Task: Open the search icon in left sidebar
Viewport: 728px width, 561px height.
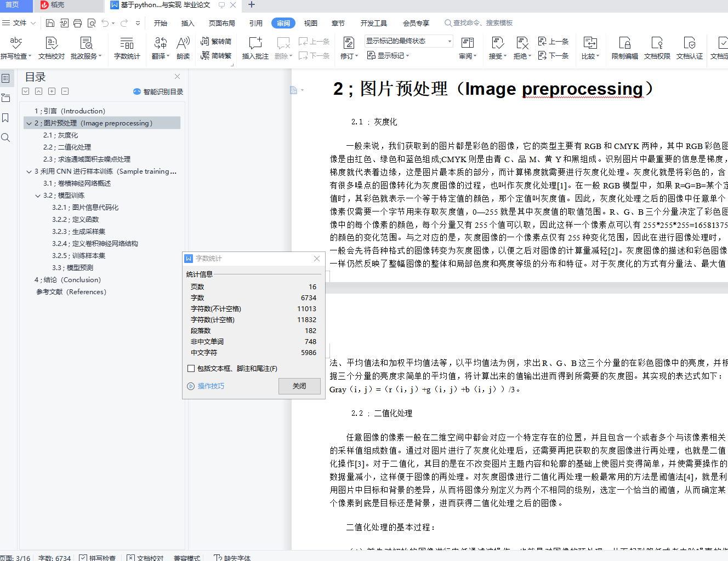Action: pyautogui.click(x=5, y=138)
